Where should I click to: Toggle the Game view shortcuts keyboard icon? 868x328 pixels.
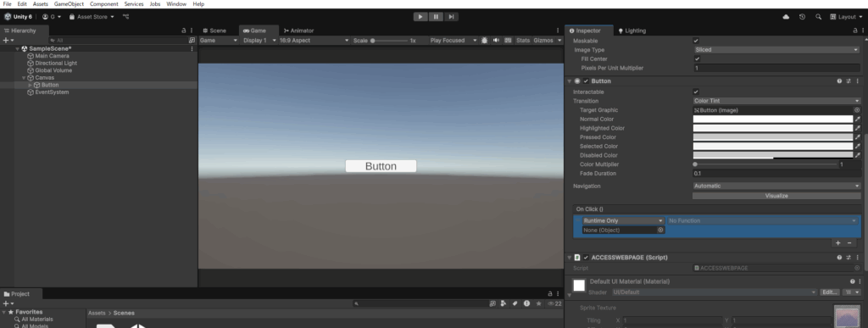pyautogui.click(x=508, y=41)
